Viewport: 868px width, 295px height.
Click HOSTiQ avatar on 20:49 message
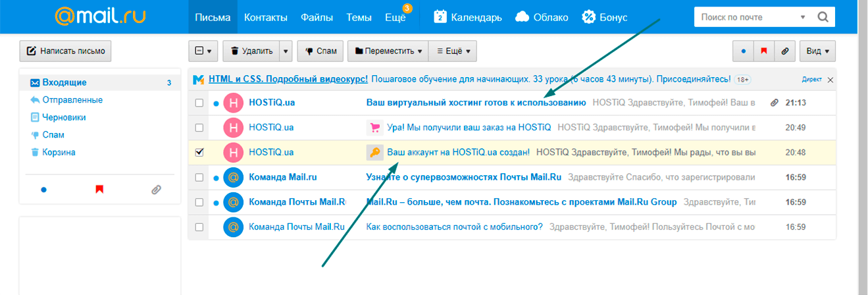(x=234, y=128)
